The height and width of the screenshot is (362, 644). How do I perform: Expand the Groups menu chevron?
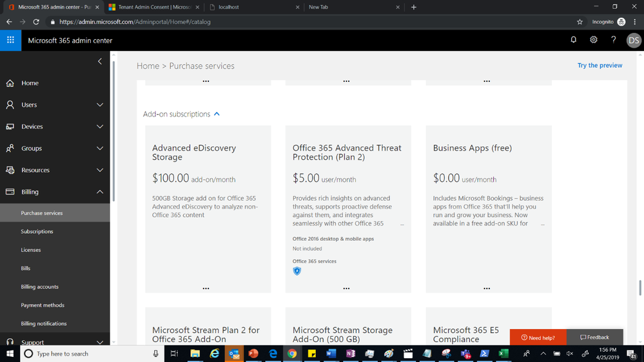click(x=100, y=148)
